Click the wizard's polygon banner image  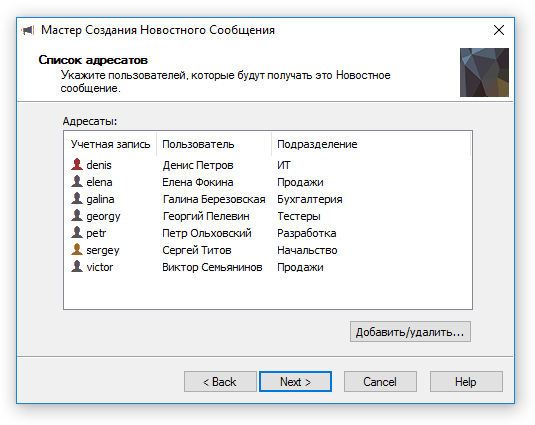(x=484, y=72)
